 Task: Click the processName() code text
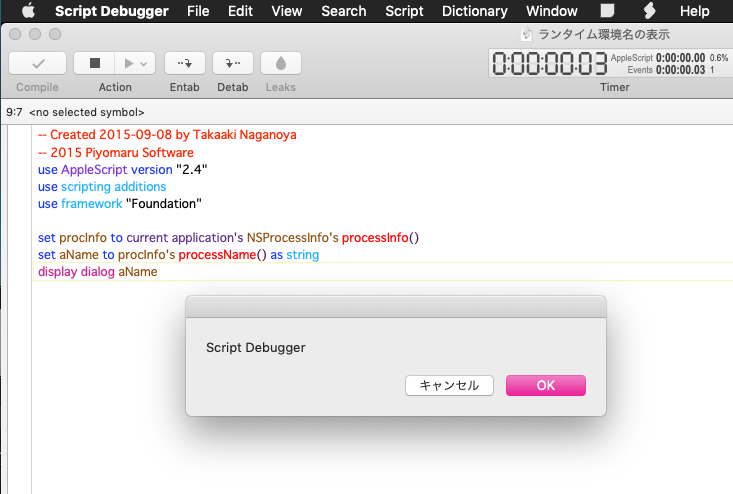pos(223,255)
